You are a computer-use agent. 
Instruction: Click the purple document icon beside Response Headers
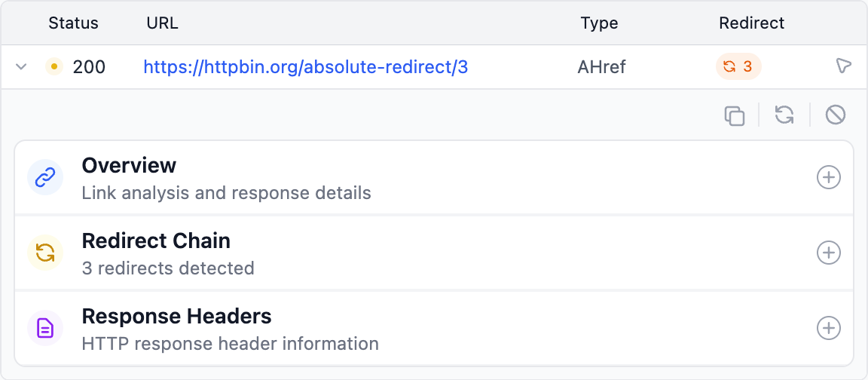click(45, 328)
